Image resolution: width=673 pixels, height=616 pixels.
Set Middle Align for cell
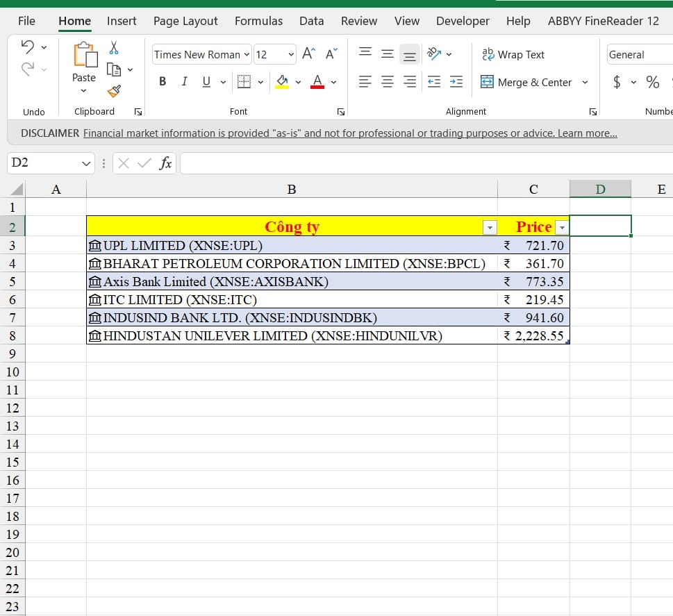[388, 53]
